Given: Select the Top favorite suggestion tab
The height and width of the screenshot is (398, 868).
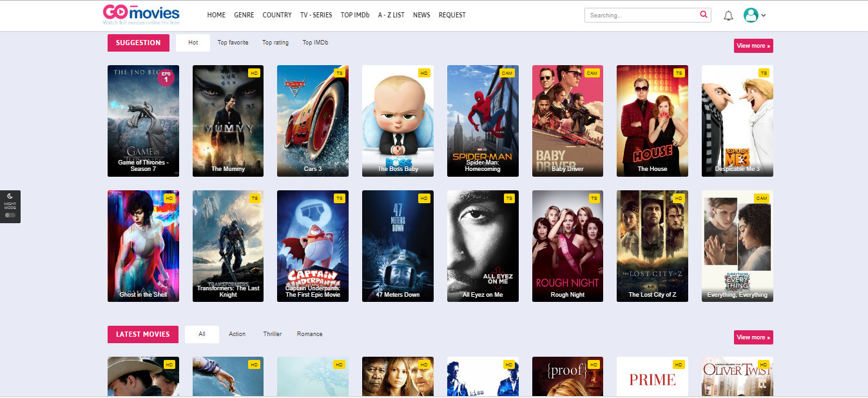Looking at the screenshot, I should (x=233, y=43).
